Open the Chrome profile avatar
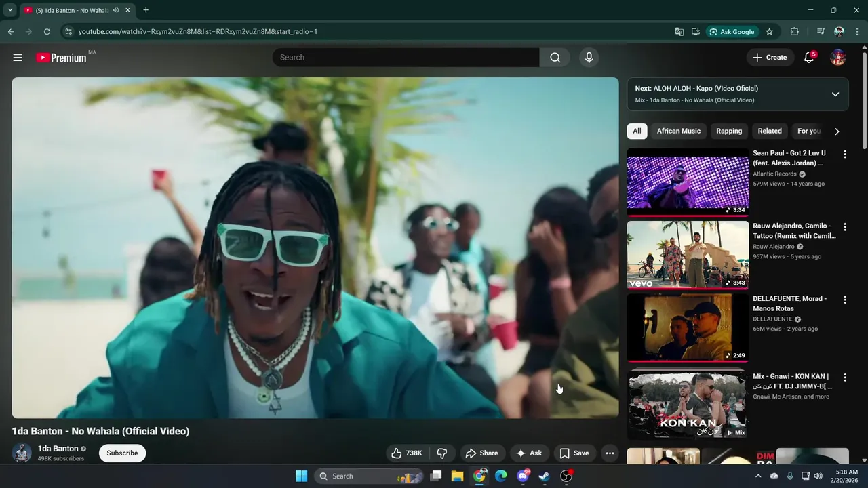868x488 pixels. (839, 31)
